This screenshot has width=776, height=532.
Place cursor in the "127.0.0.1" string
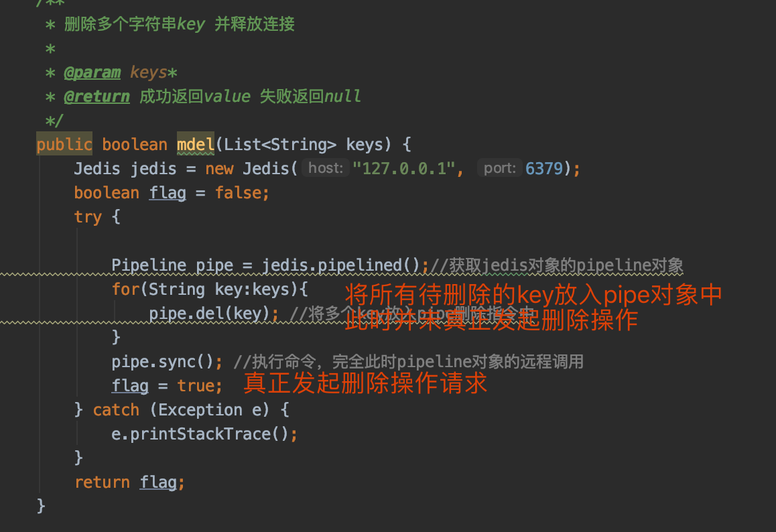[404, 169]
